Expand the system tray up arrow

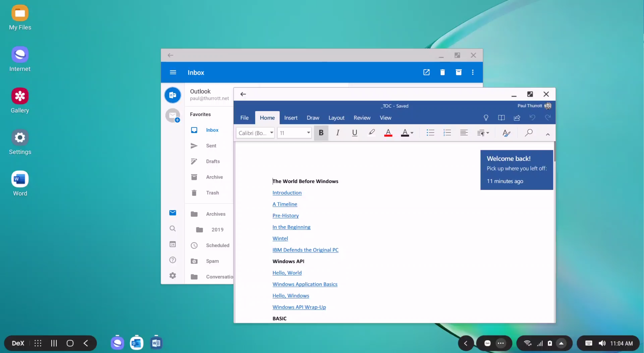(x=561, y=343)
